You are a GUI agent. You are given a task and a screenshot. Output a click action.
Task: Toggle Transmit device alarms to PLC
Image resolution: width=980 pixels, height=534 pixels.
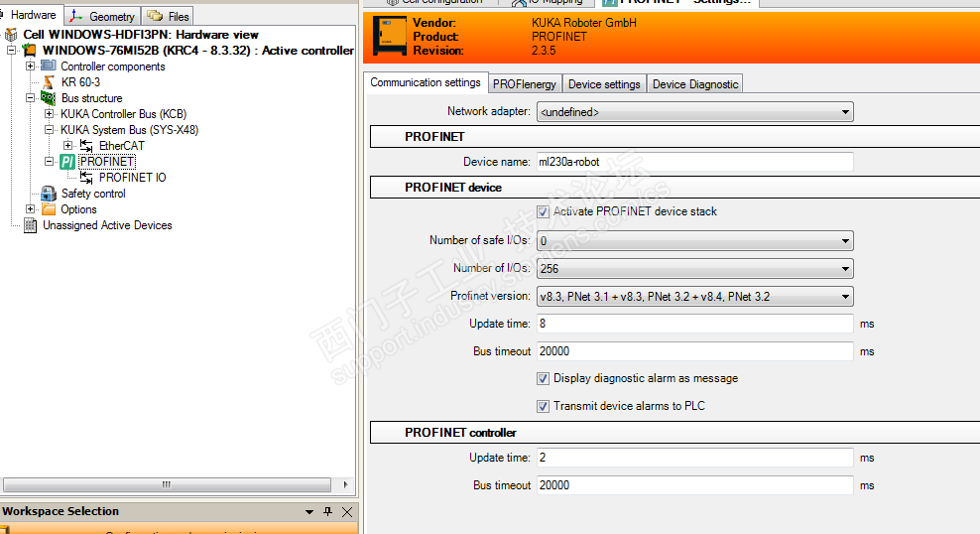click(544, 406)
